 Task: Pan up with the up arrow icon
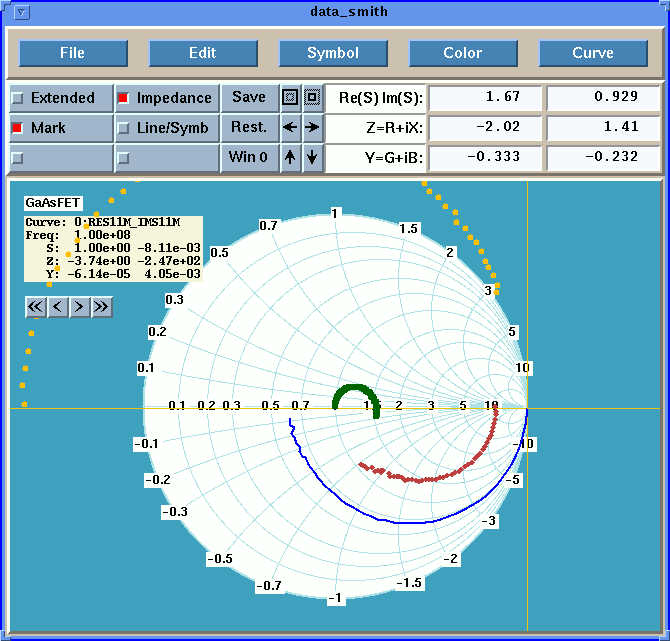click(290, 157)
